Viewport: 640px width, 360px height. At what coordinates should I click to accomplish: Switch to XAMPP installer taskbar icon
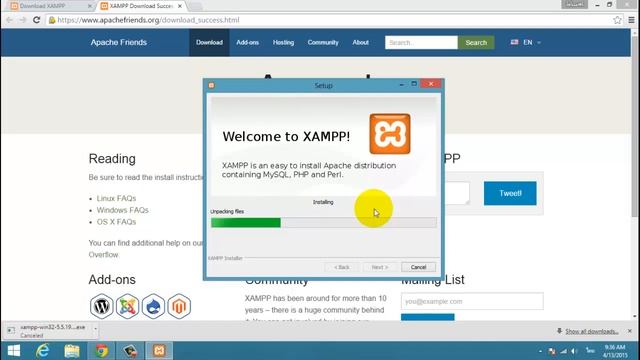tap(159, 351)
